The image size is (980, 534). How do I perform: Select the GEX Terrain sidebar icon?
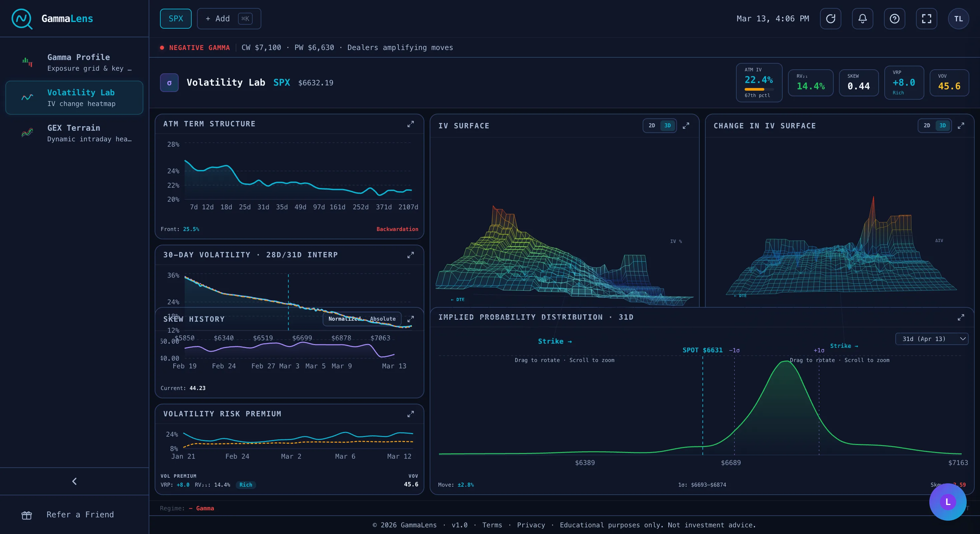click(27, 133)
